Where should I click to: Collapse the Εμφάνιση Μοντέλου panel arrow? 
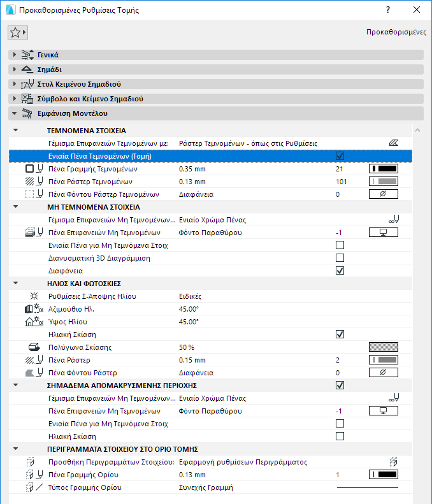pyautogui.click(x=14, y=113)
